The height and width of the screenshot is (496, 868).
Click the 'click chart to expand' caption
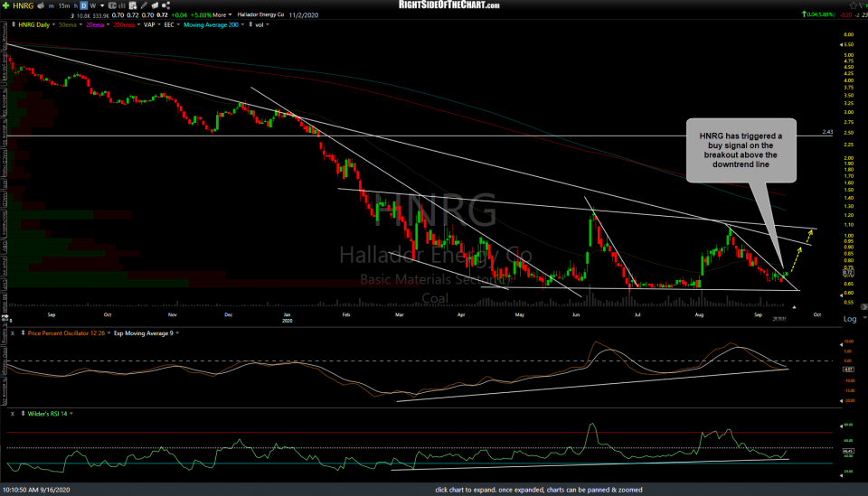(x=539, y=490)
